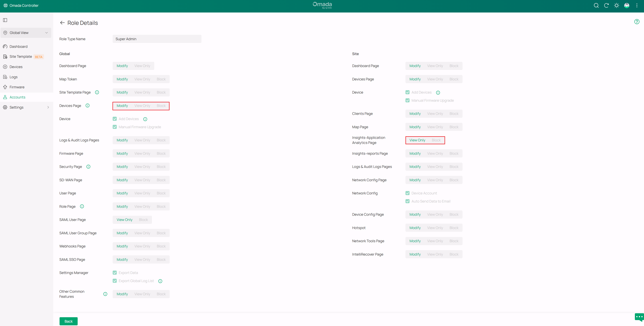Open the Global View dropdown
This screenshot has height=326, width=644.
tap(26, 33)
